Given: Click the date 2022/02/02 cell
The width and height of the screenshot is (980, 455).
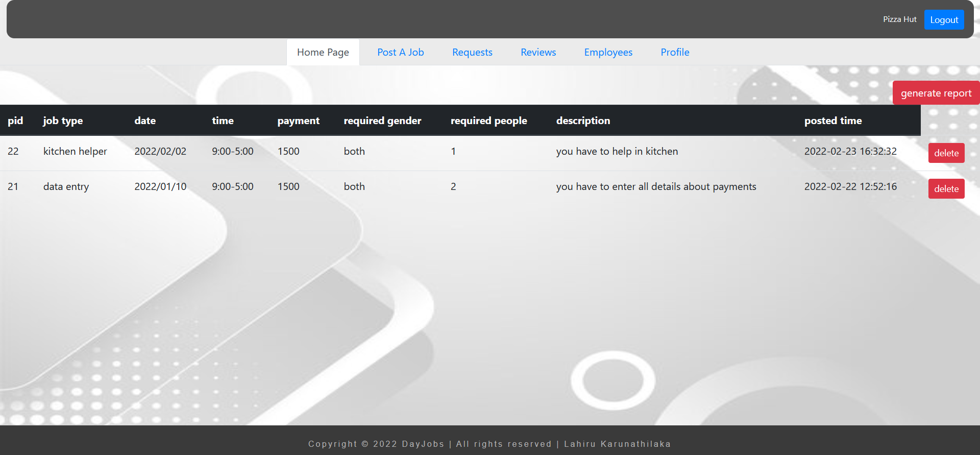Looking at the screenshot, I should tap(160, 151).
